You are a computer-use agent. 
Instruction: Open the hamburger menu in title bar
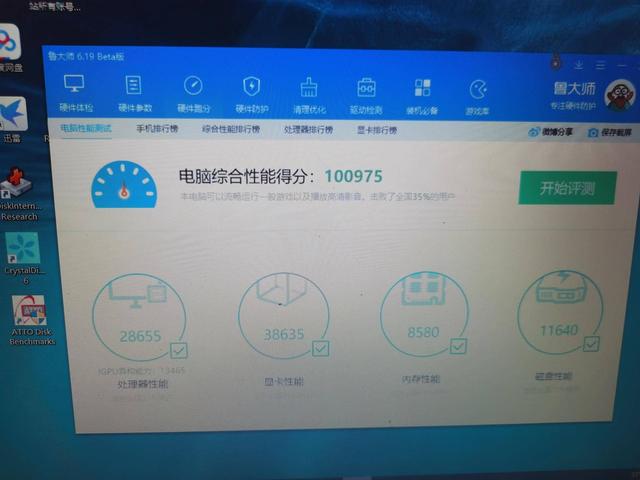(600, 65)
